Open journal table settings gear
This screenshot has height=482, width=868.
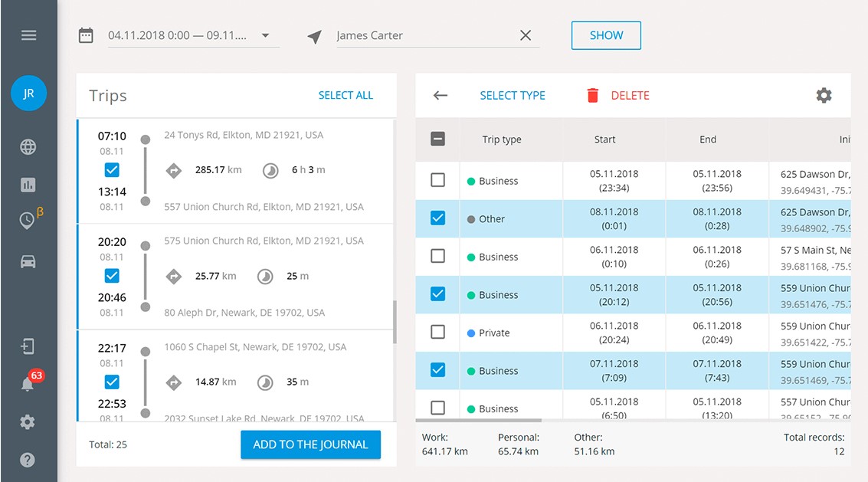click(x=824, y=96)
